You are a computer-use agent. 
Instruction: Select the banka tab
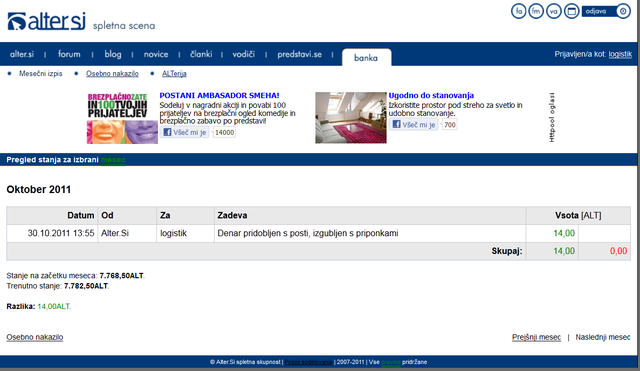(366, 58)
